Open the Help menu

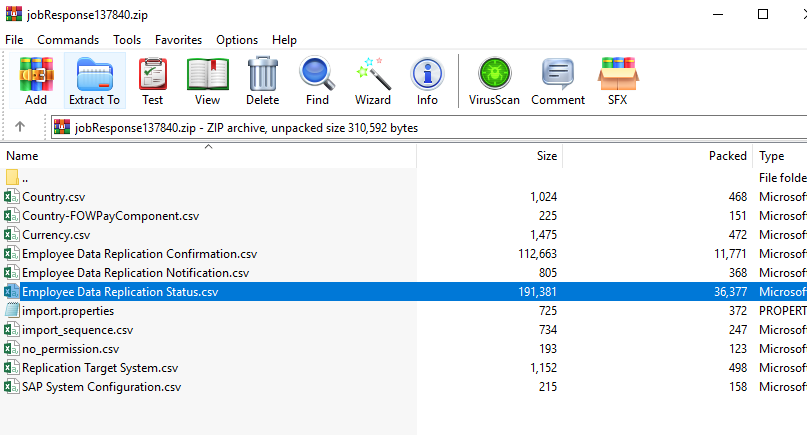[284, 40]
